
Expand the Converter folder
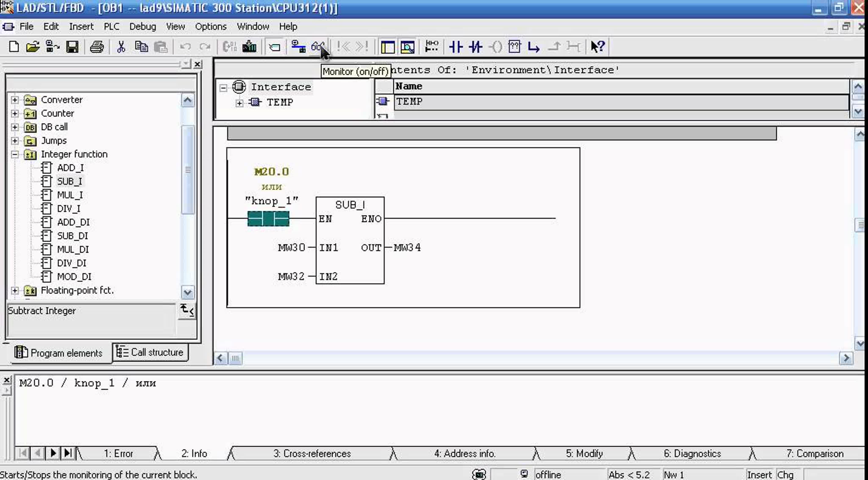coord(14,100)
